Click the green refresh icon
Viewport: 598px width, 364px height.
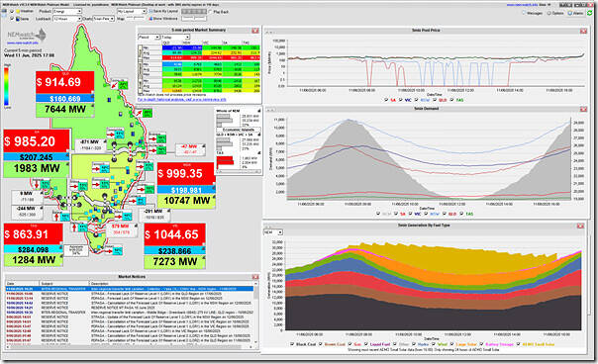point(590,13)
